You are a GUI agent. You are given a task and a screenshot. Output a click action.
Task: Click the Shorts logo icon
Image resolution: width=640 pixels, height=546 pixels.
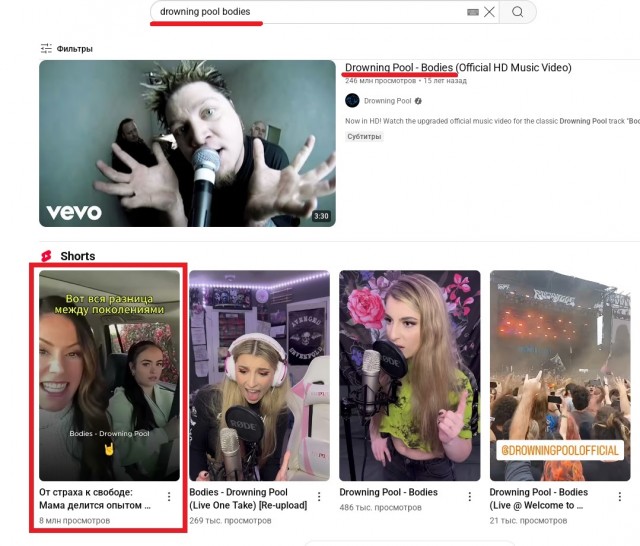click(46, 256)
